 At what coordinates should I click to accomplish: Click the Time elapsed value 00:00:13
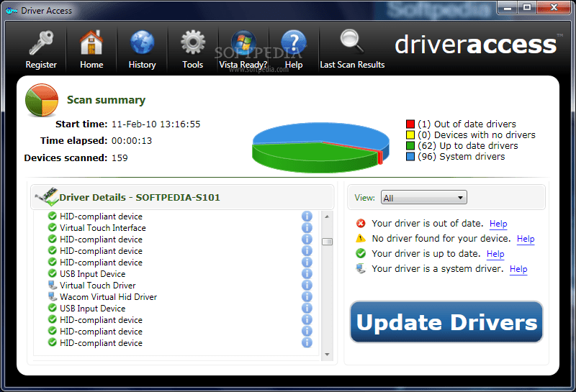(132, 140)
